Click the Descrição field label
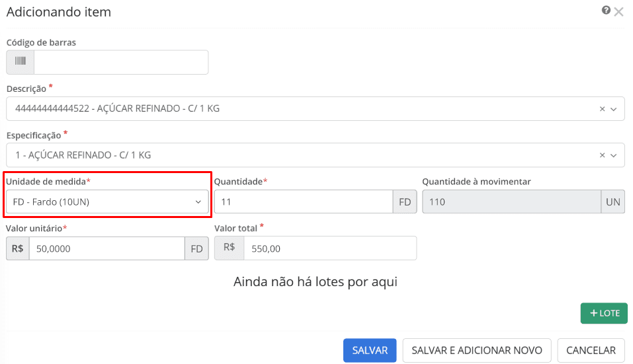 pyautogui.click(x=26, y=89)
